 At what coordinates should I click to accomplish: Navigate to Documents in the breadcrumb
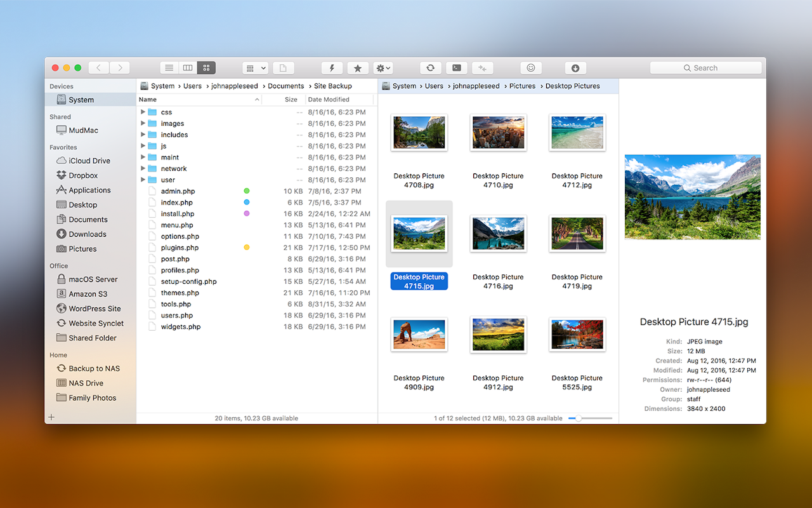286,86
